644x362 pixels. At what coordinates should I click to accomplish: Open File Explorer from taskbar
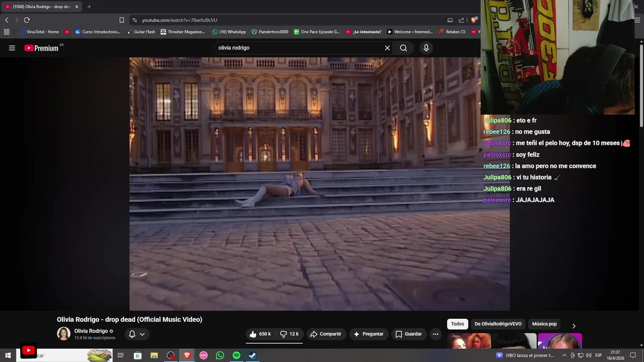[154, 355]
